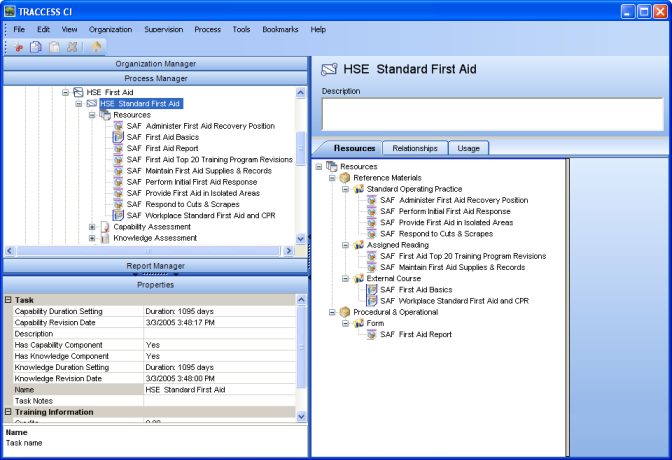Click the Name value HSE Standard First Aid
The width and height of the screenshot is (672, 460).
220,390
